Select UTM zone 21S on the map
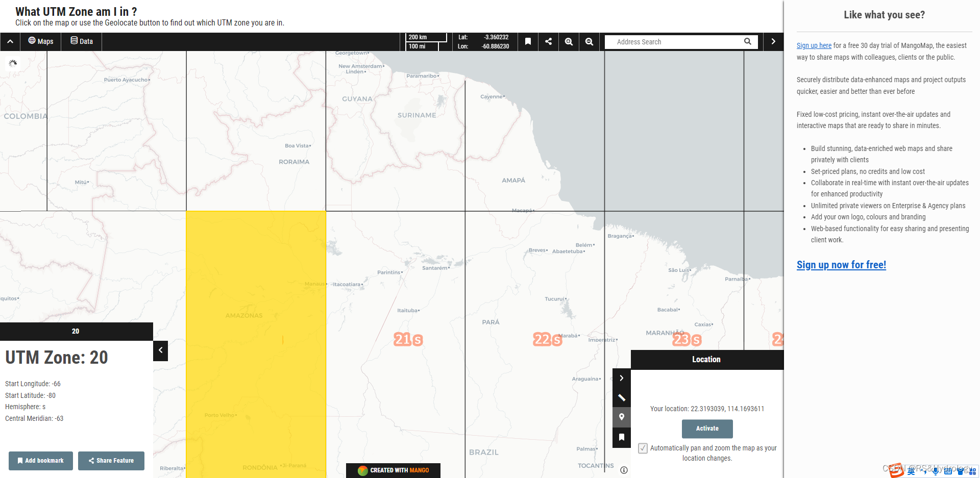Viewport: 980px width, 478px height. (x=408, y=339)
